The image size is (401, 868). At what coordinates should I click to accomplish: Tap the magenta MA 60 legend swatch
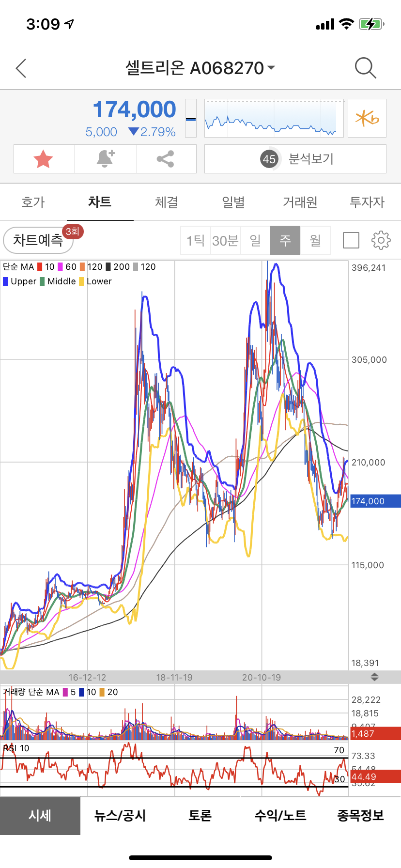point(61,267)
